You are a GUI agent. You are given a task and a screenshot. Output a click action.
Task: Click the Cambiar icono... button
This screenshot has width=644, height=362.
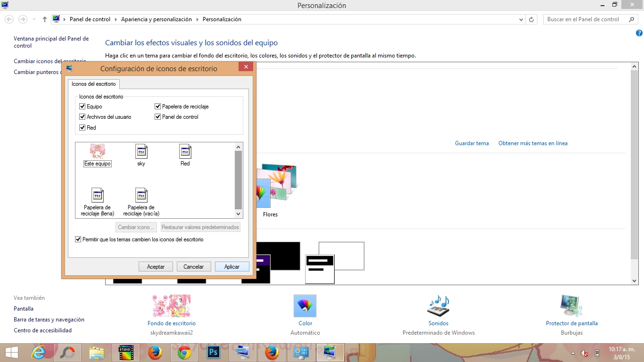point(136,227)
